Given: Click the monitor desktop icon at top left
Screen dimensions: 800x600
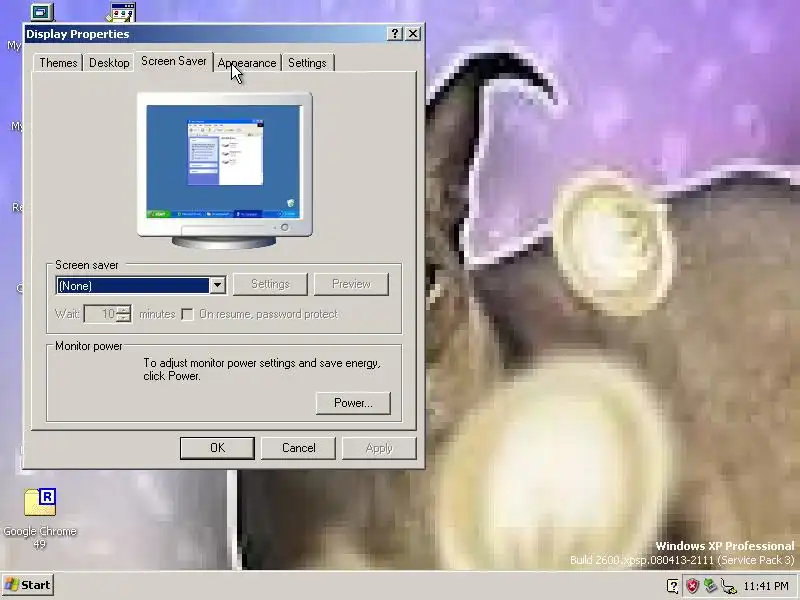Looking at the screenshot, I should tap(42, 11).
